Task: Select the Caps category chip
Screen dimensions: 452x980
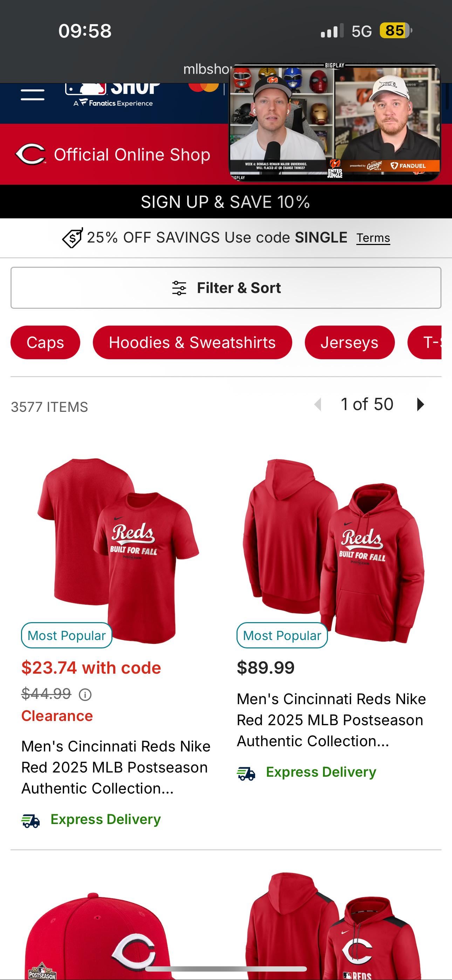Action: tap(45, 342)
